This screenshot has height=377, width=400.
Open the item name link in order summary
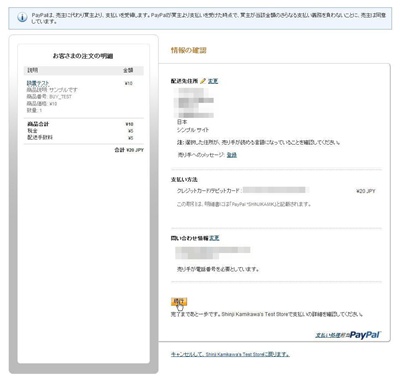pos(38,83)
